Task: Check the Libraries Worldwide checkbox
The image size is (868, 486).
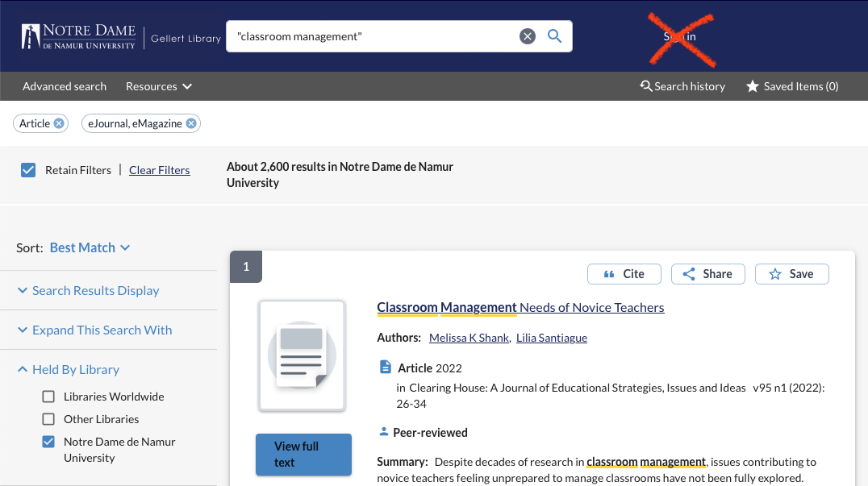Action: pos(48,397)
